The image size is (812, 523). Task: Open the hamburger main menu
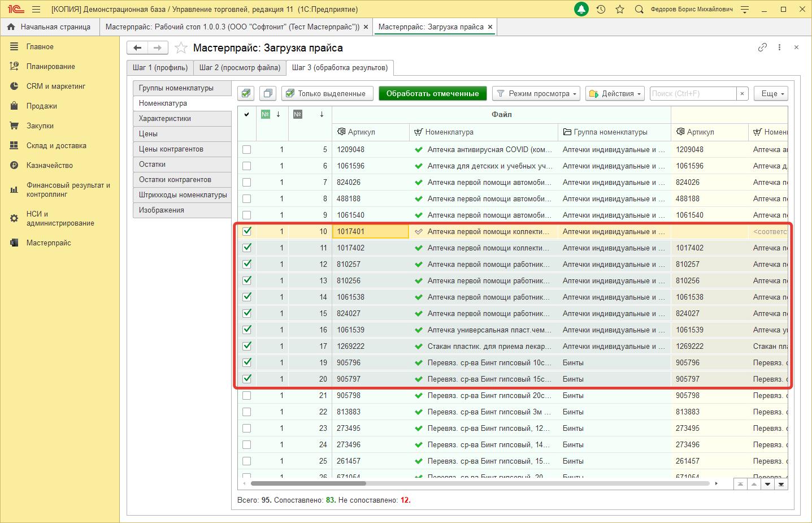36,9
